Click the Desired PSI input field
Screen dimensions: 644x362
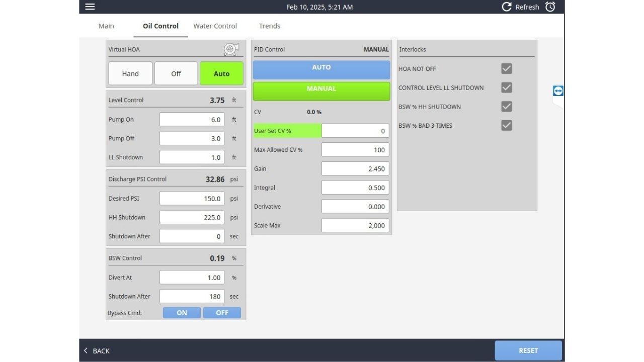[x=192, y=198]
